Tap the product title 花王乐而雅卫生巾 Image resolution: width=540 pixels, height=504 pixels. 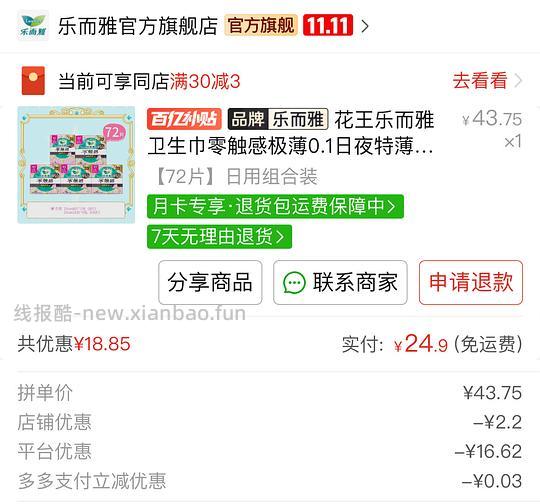pyautogui.click(x=291, y=133)
